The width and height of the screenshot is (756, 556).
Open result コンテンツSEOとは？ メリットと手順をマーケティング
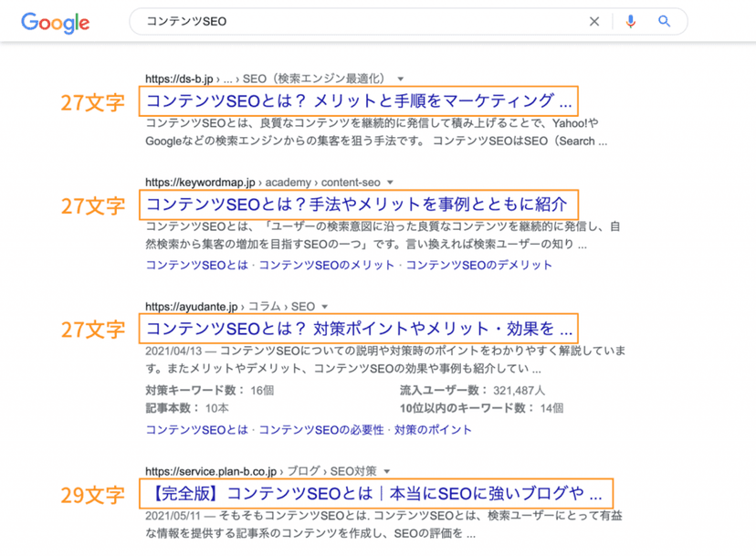point(359,100)
